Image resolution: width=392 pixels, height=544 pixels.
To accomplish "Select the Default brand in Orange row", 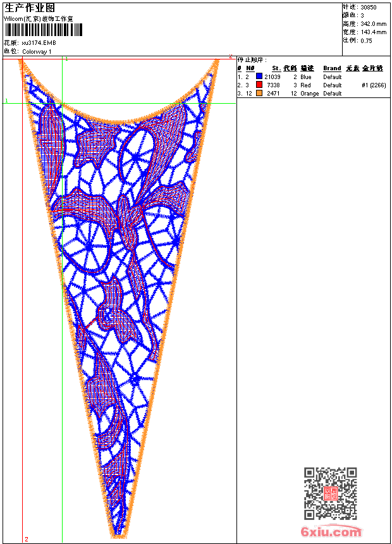I will click(333, 94).
